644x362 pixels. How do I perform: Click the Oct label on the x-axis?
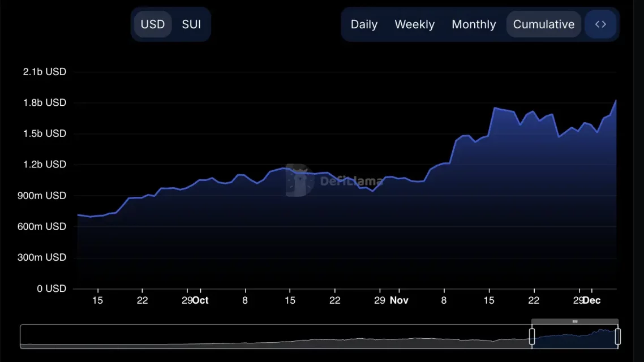[x=201, y=300]
